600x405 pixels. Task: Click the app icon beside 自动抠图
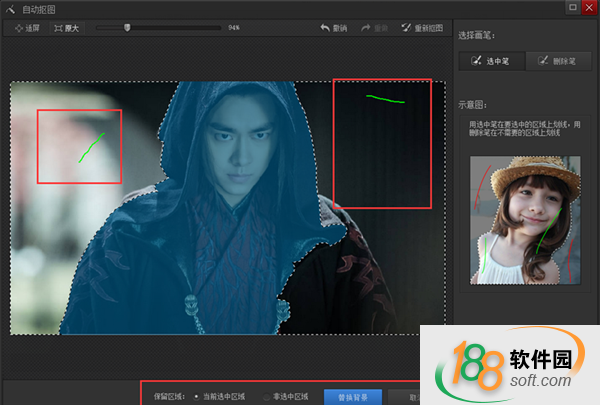pyautogui.click(x=11, y=9)
